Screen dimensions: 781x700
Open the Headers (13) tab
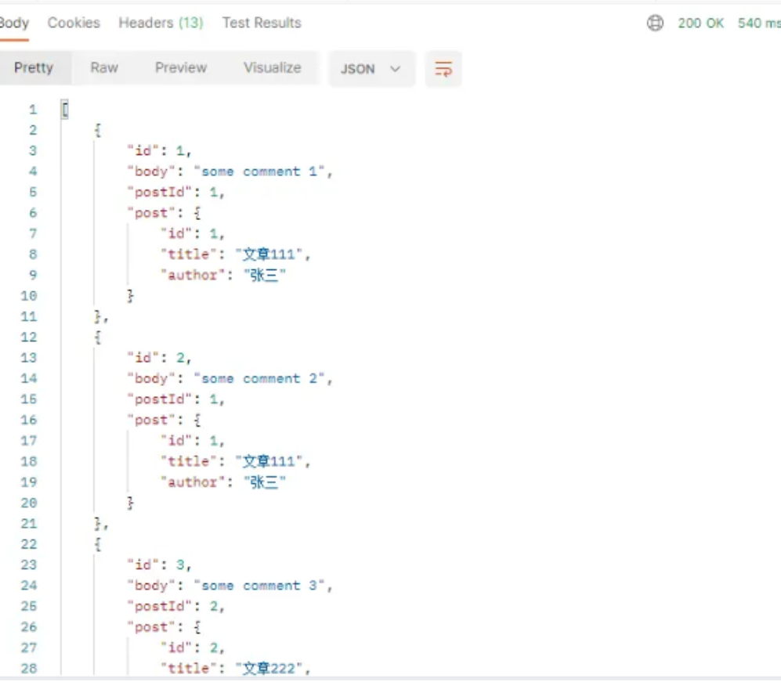(x=161, y=23)
